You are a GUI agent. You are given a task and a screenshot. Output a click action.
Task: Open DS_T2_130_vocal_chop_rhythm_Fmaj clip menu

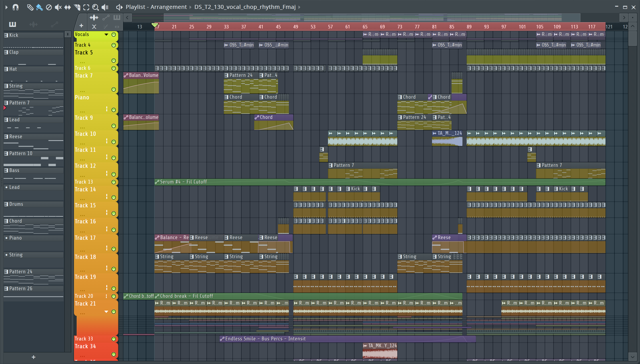coord(245,7)
